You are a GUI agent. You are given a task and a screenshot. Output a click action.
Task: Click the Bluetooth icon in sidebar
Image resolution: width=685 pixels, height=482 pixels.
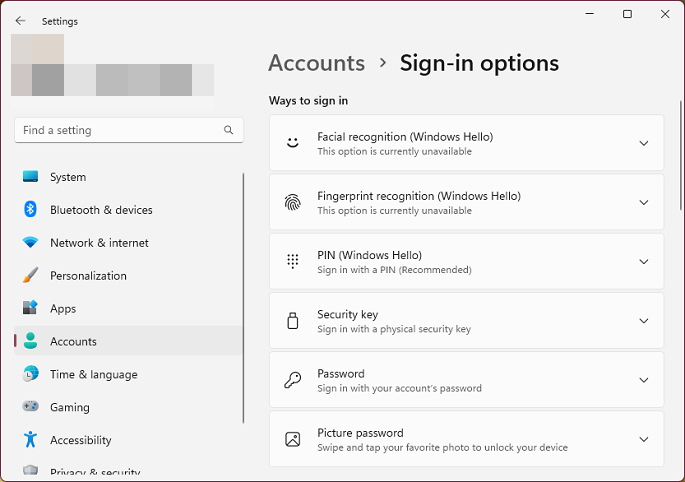tap(30, 209)
